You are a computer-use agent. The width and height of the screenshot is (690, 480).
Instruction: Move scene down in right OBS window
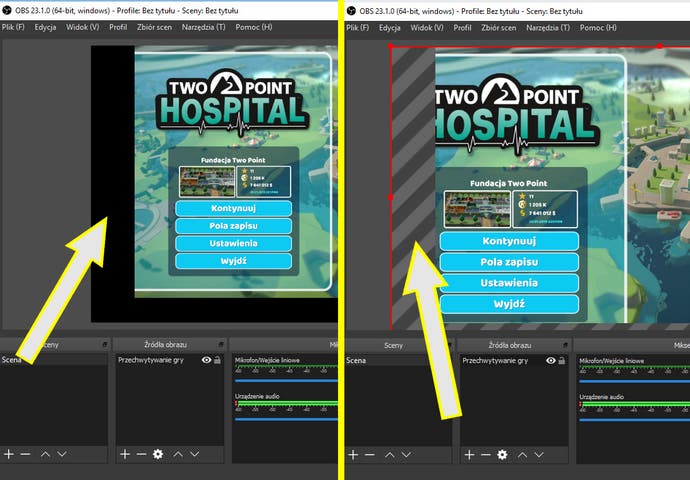(x=407, y=454)
